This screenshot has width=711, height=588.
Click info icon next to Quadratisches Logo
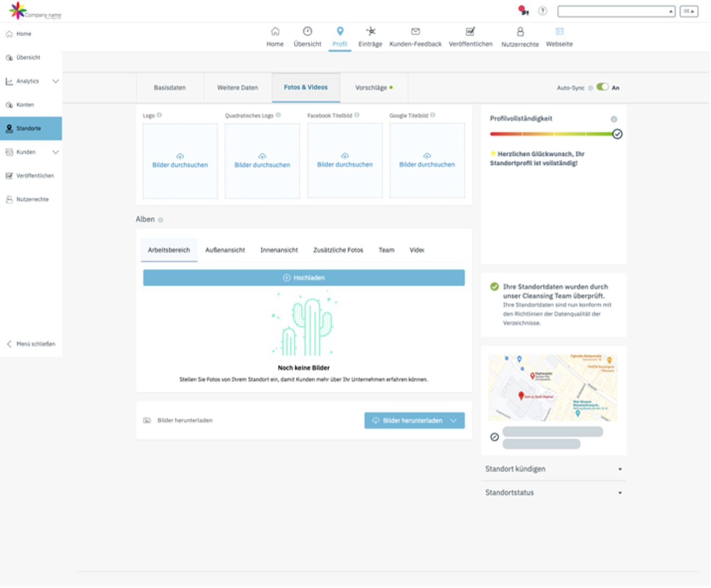(279, 115)
